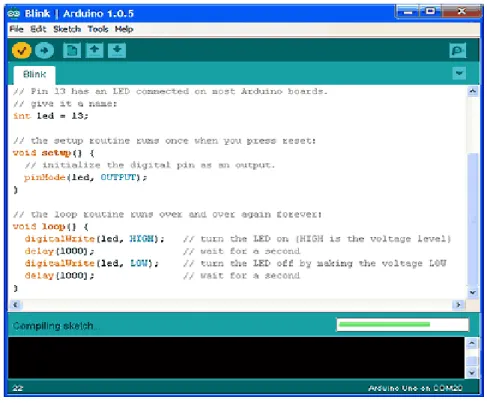Open the Tools menu
The width and height of the screenshot is (487, 403).
pos(98,29)
